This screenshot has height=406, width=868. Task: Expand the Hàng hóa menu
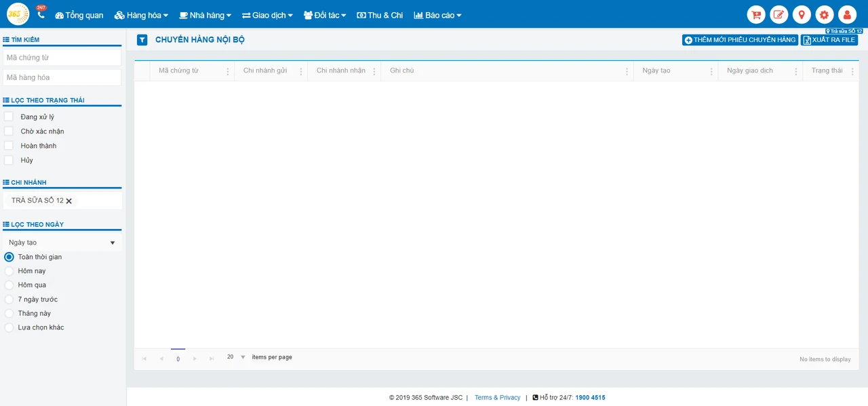[x=141, y=15]
